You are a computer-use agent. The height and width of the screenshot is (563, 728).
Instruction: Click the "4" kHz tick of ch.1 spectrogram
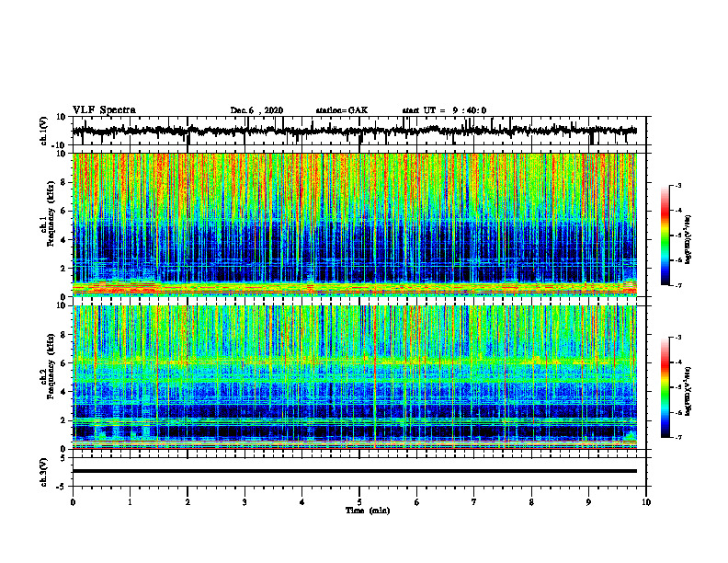[63, 240]
